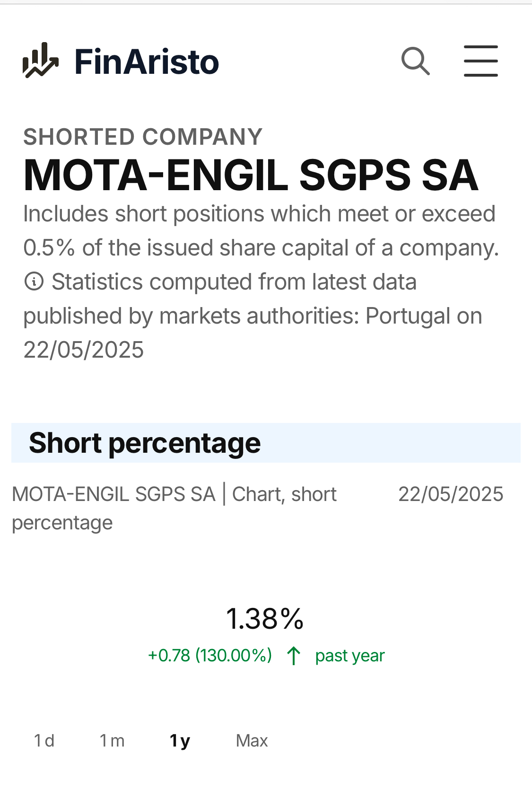The width and height of the screenshot is (532, 791).
Task: Open search with the magnifier icon
Action: [x=415, y=61]
